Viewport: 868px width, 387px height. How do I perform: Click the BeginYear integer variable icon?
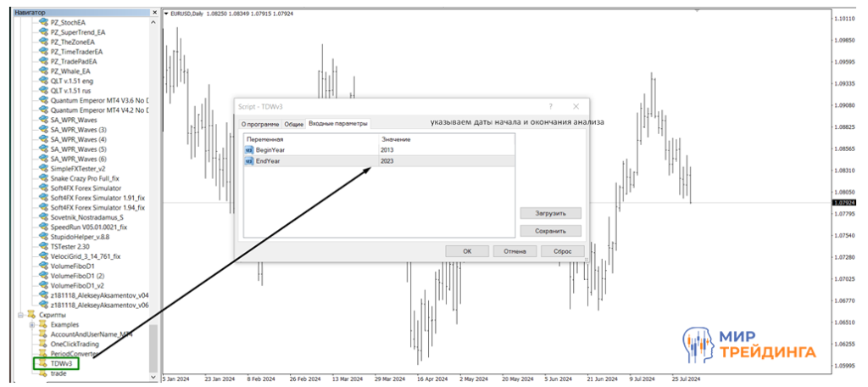249,149
